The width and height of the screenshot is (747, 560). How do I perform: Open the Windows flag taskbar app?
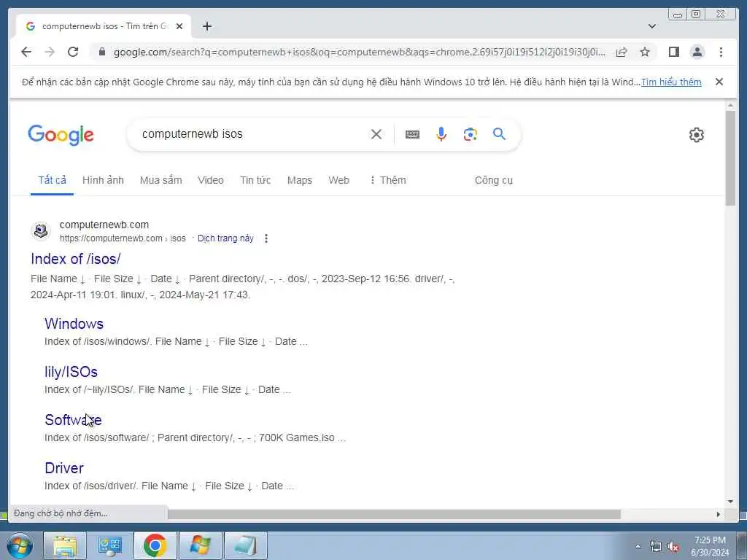pos(200,545)
